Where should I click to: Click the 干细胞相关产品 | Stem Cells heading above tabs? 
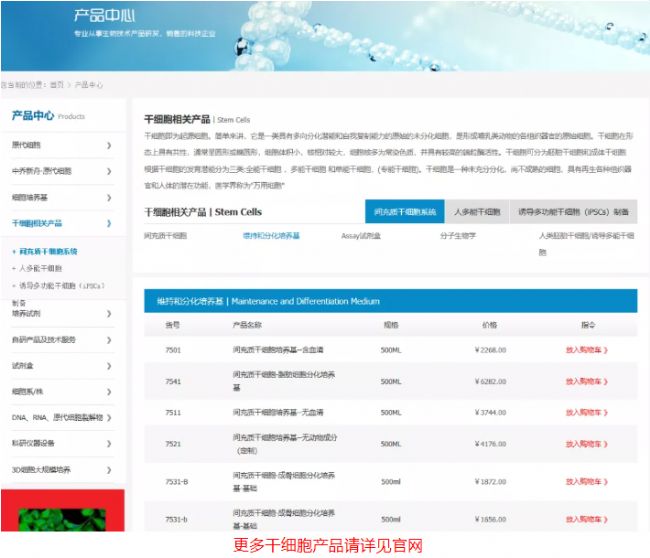[x=203, y=212]
